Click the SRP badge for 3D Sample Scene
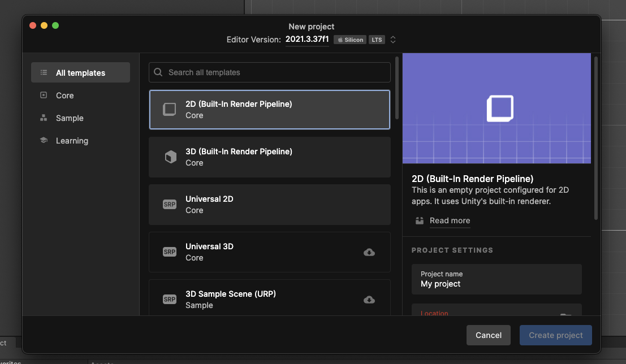The width and height of the screenshot is (626, 364). click(x=170, y=300)
